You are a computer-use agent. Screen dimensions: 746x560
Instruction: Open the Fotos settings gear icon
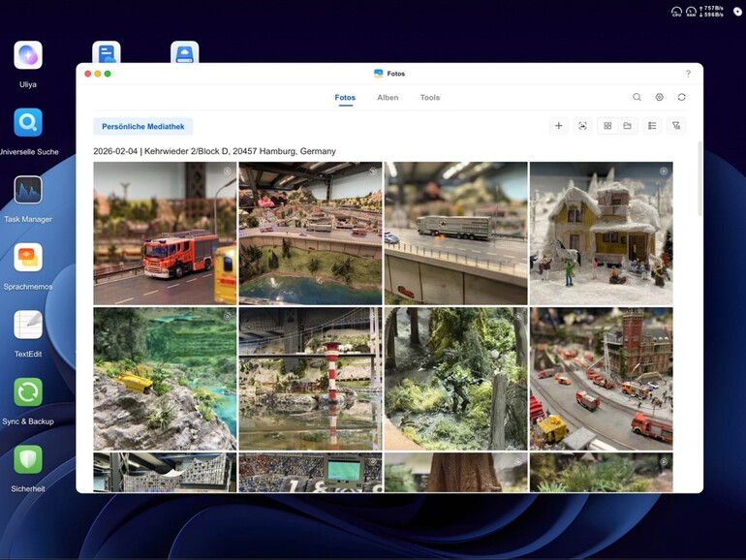(x=659, y=97)
